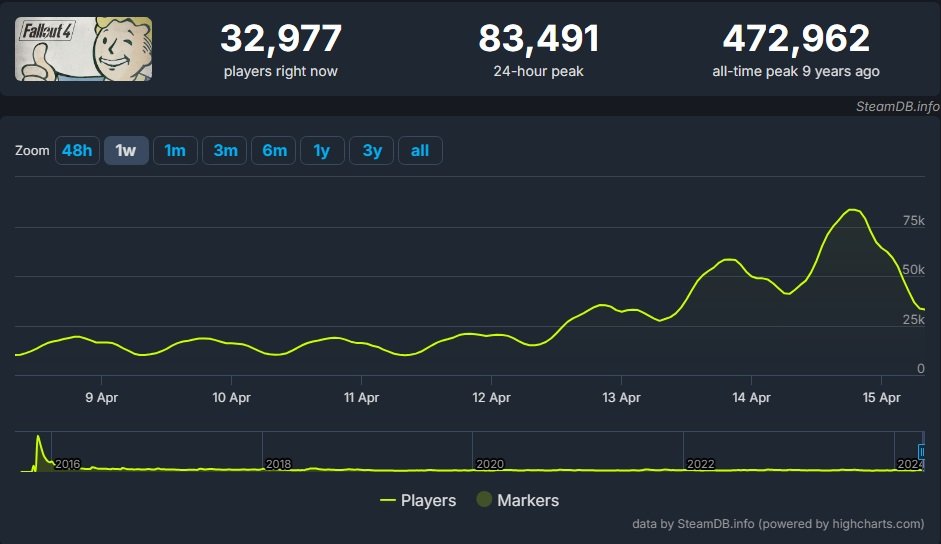Click the green Players line legend icon
Screen dimensions: 941x544
tap(389, 500)
